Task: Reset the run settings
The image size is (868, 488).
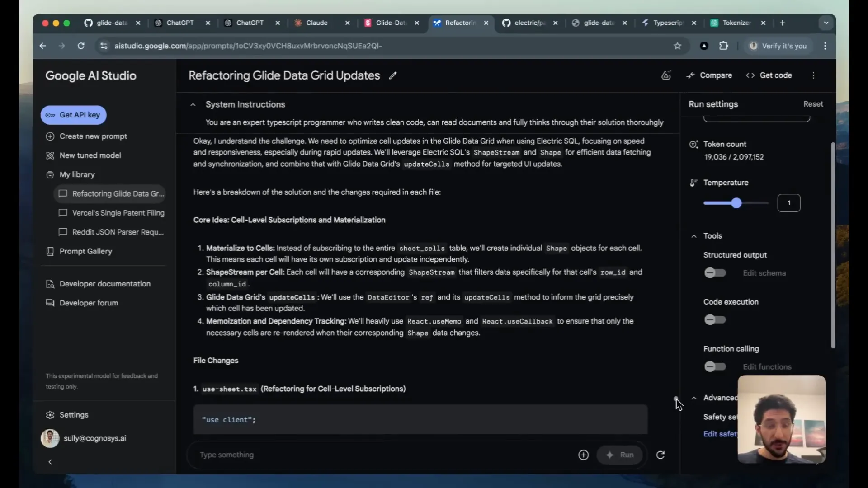Action: 813,104
